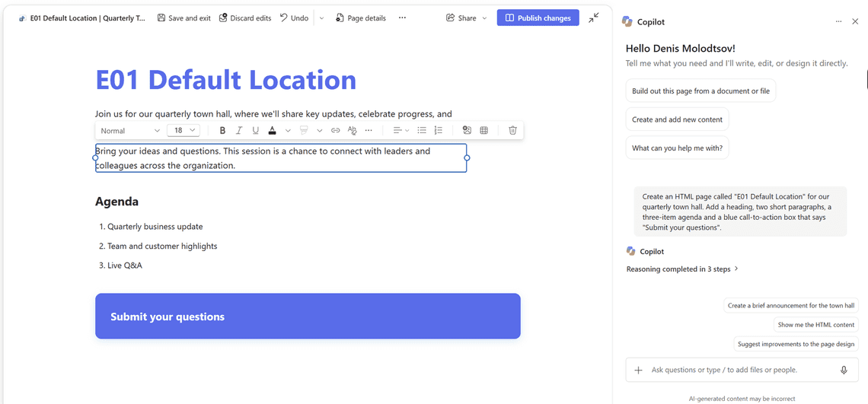Publish changes to the page
868x404 pixels.
point(538,17)
